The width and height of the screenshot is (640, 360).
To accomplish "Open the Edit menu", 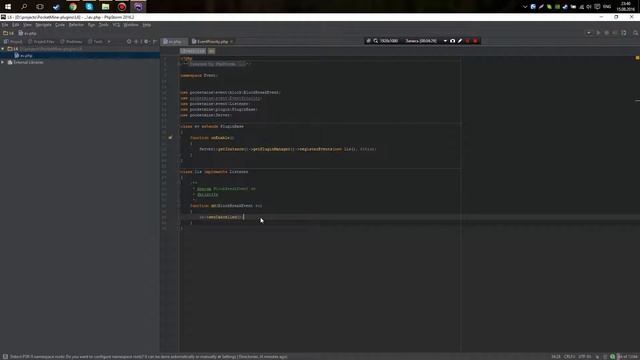I will [16, 25].
